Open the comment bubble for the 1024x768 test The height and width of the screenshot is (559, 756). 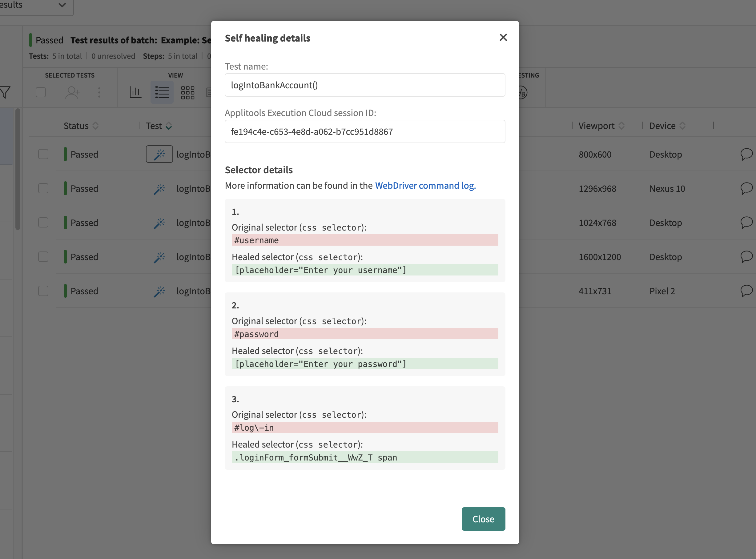pos(746,223)
